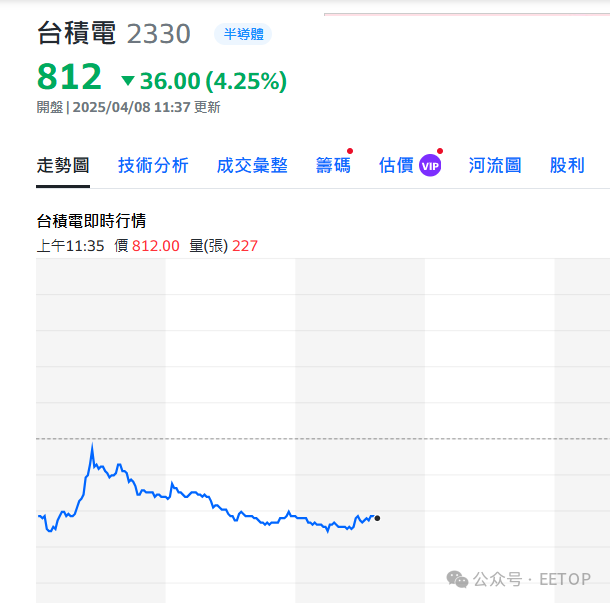Click the change value 36.00 (4.25%)

click(213, 81)
